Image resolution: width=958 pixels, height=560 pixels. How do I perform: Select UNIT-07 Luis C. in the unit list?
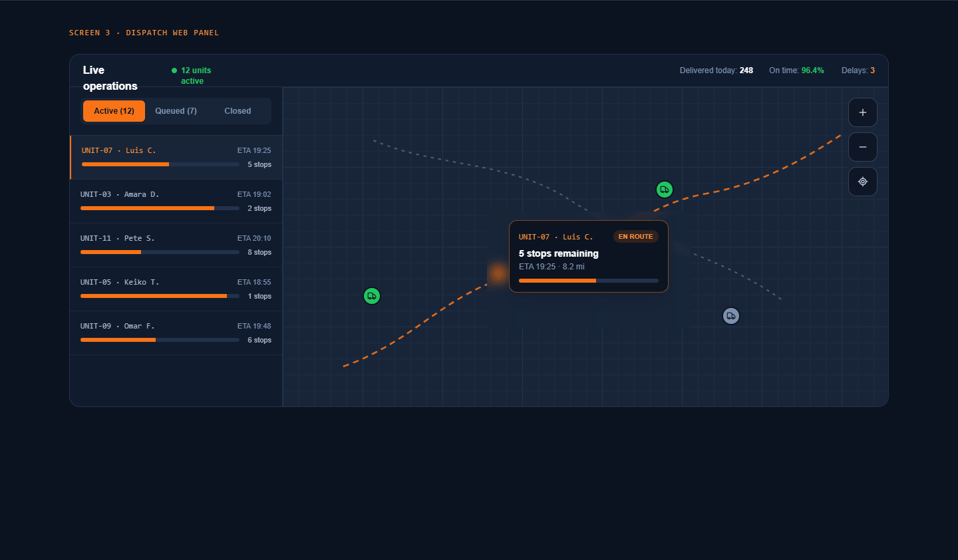tap(176, 158)
